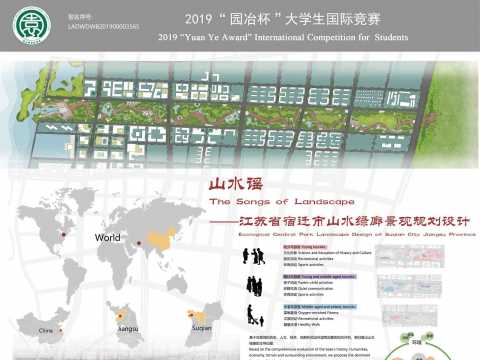The width and height of the screenshot is (480, 360).
Task: Select the registration number text beside the logo
Action: pos(103,27)
